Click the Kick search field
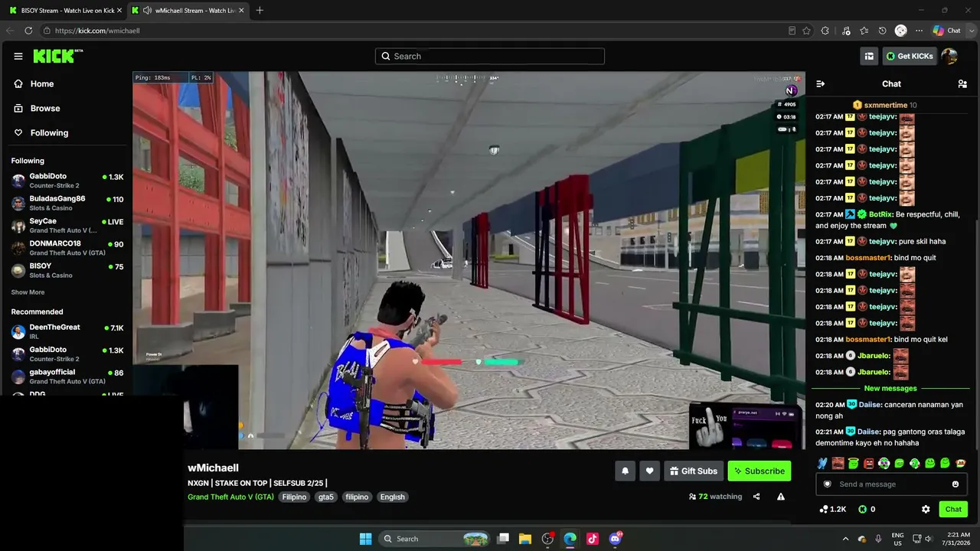This screenshot has height=551, width=980. tap(490, 56)
